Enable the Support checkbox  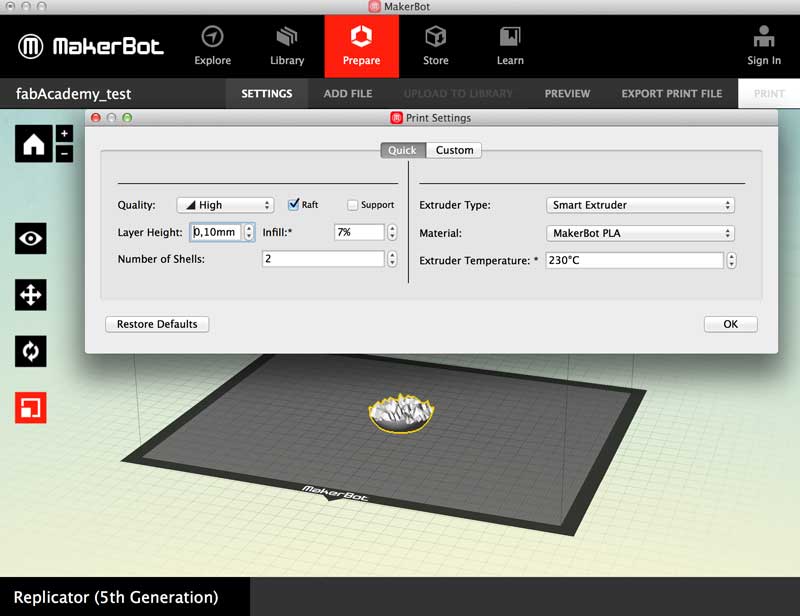[x=353, y=205]
